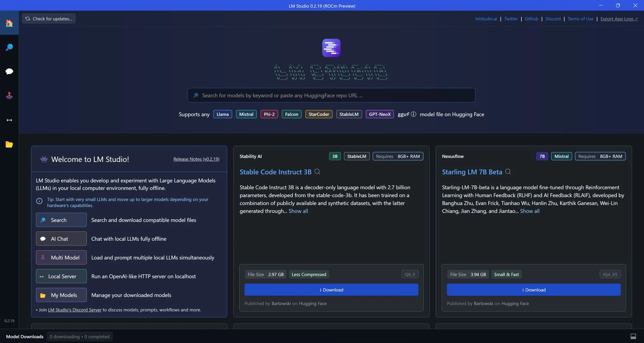Click Less Compressed label
The width and height of the screenshot is (644, 343).
pos(309,274)
